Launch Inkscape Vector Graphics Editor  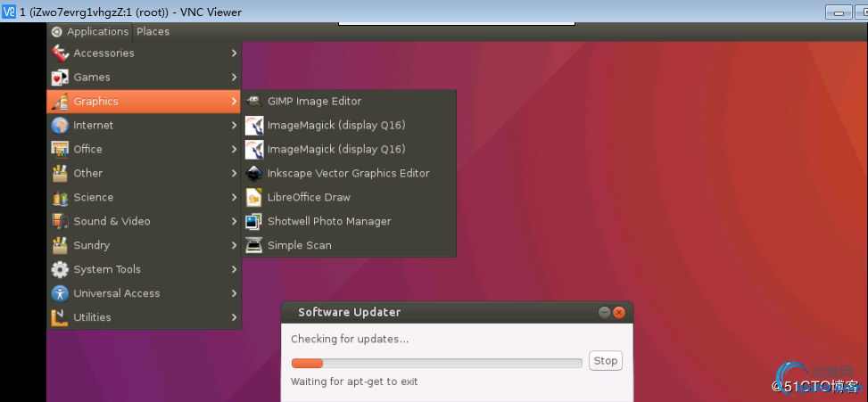(349, 173)
